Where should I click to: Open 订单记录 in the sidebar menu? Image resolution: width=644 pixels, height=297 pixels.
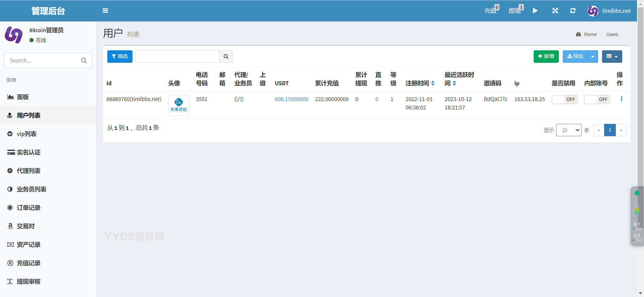(x=29, y=208)
